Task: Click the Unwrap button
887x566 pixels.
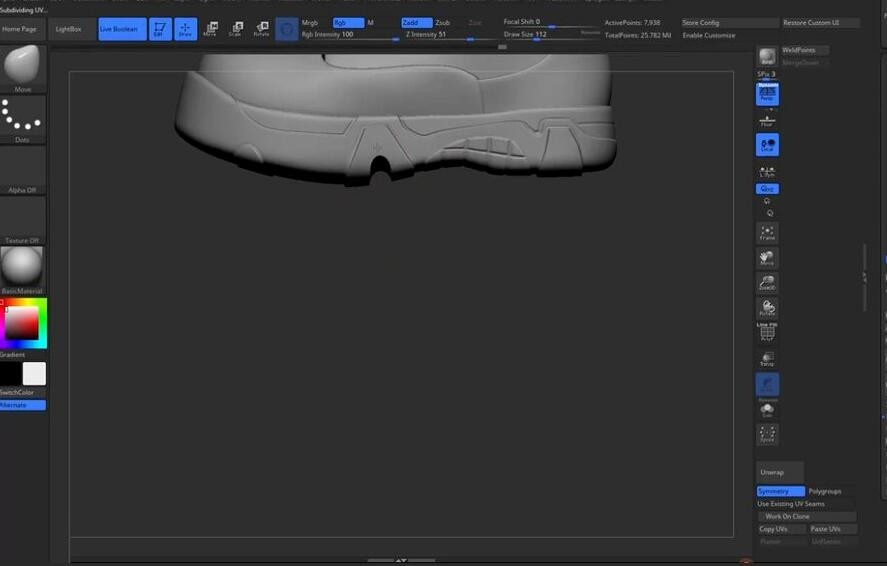Action: click(x=780, y=472)
